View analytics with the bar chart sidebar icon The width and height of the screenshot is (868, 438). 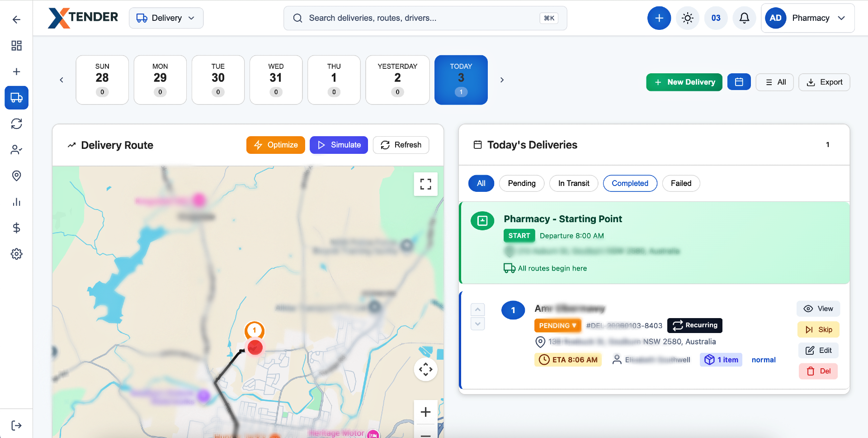[x=16, y=202]
